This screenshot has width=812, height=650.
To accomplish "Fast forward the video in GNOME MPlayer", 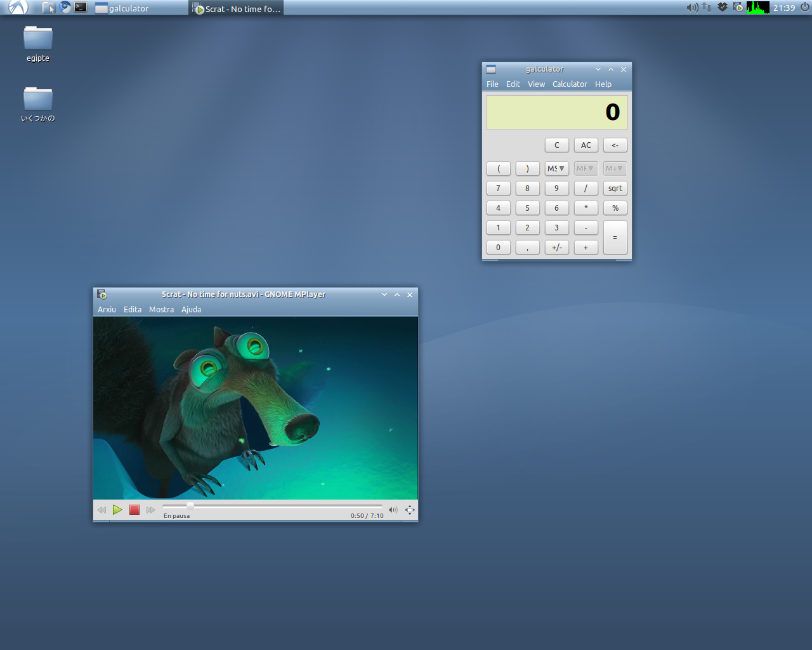I will (151, 510).
